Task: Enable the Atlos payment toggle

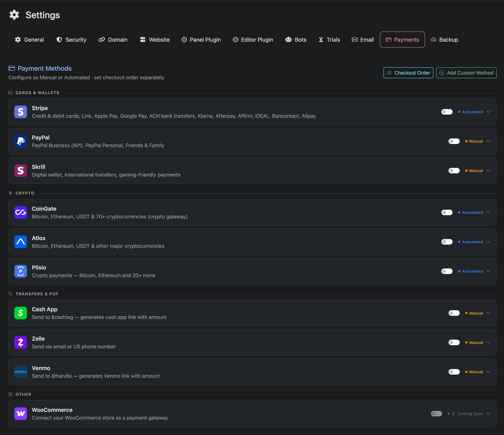Action: click(x=447, y=242)
